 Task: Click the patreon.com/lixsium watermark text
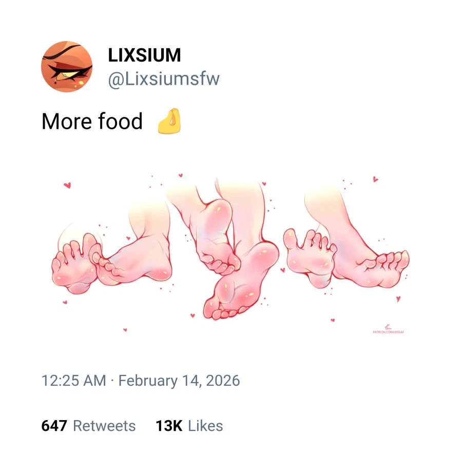coord(388,332)
